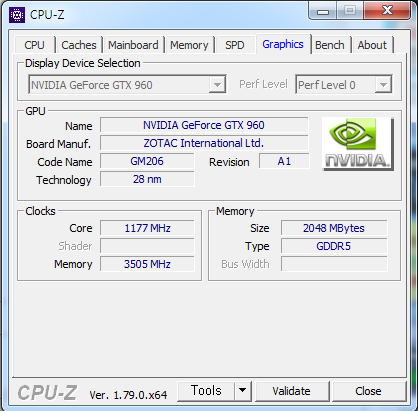Switch to the CPU tab
This screenshot has height=411, width=418.
tap(34, 45)
